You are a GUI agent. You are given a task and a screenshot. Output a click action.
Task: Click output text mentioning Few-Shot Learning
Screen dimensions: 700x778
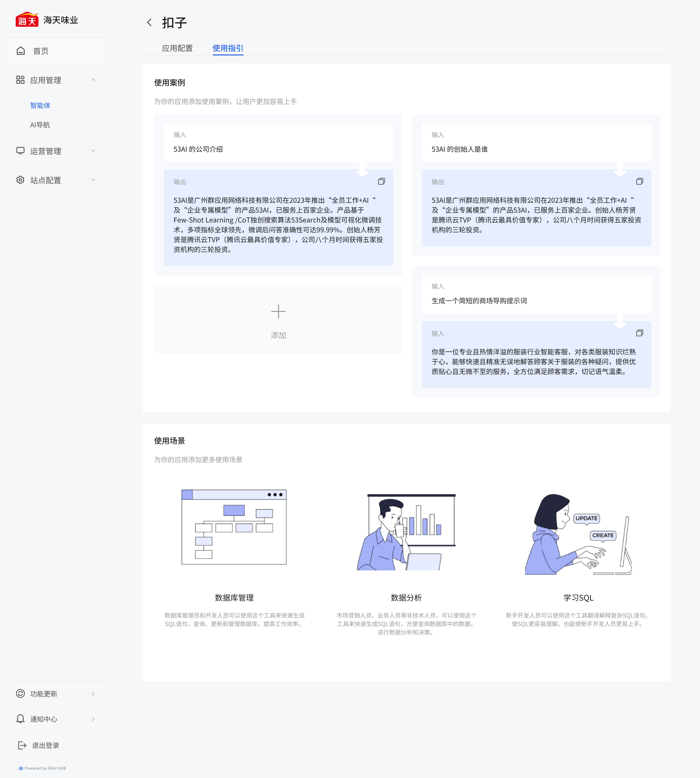(279, 225)
